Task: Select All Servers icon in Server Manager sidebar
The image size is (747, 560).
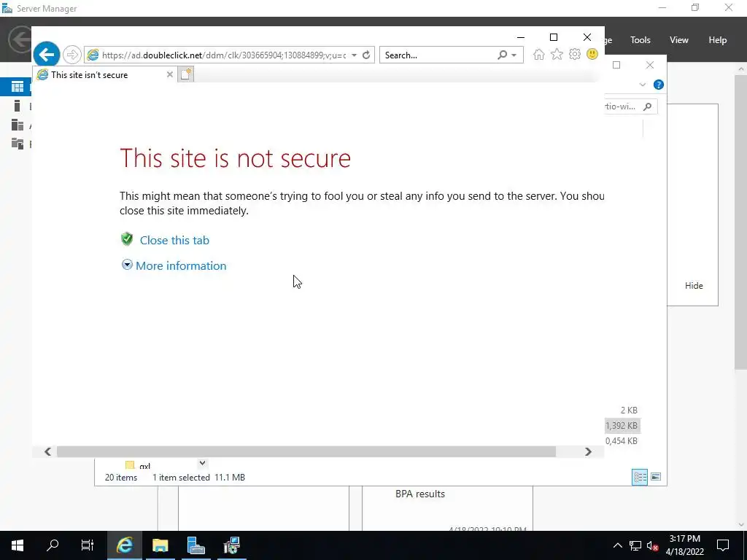Action: click(18, 125)
